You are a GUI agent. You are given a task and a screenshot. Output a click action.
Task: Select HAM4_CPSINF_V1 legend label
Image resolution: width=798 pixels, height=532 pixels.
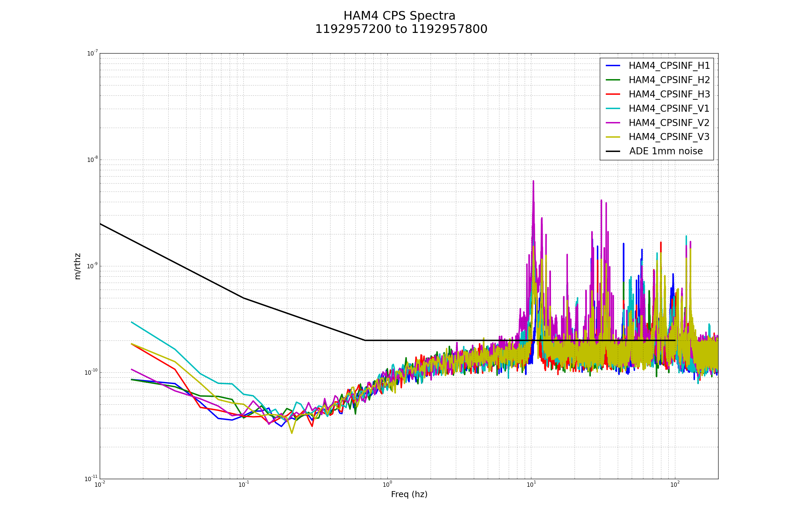point(669,109)
